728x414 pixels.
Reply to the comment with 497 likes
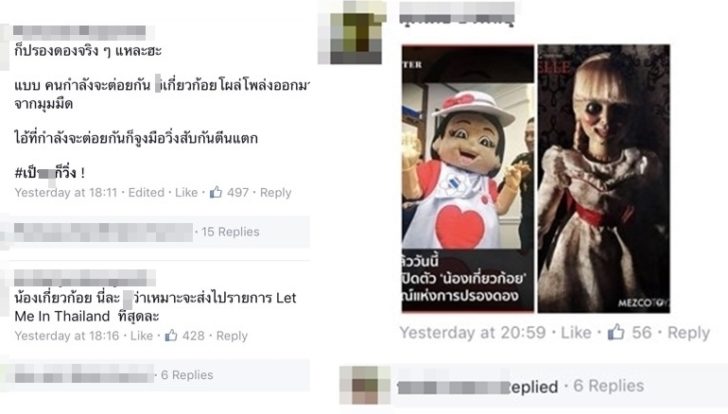275,192
